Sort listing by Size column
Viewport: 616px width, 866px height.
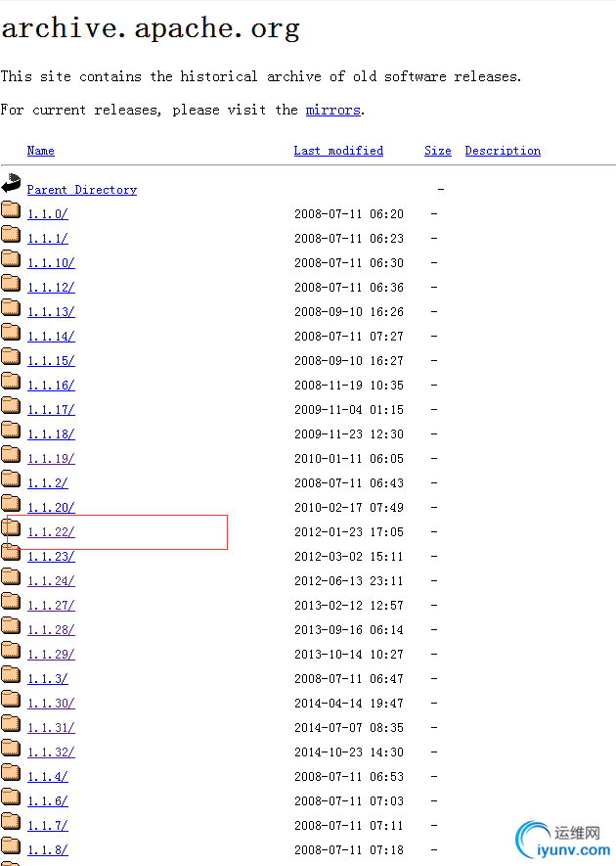[x=438, y=151]
